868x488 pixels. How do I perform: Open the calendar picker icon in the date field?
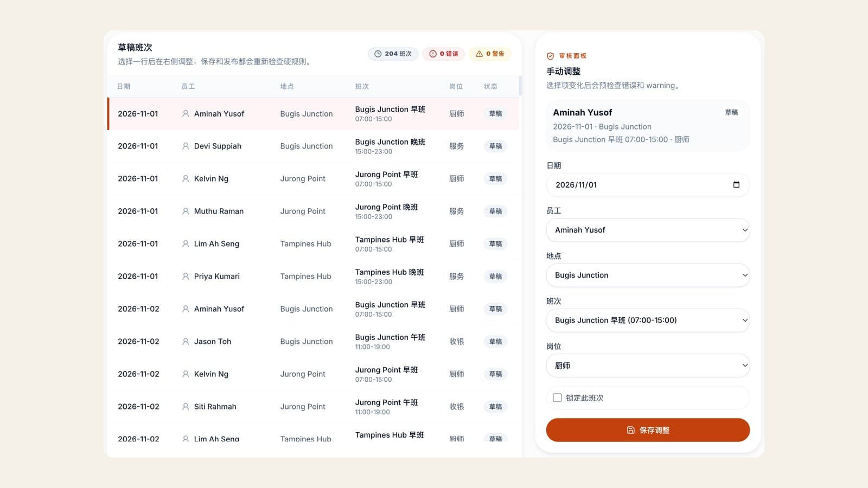pos(736,184)
